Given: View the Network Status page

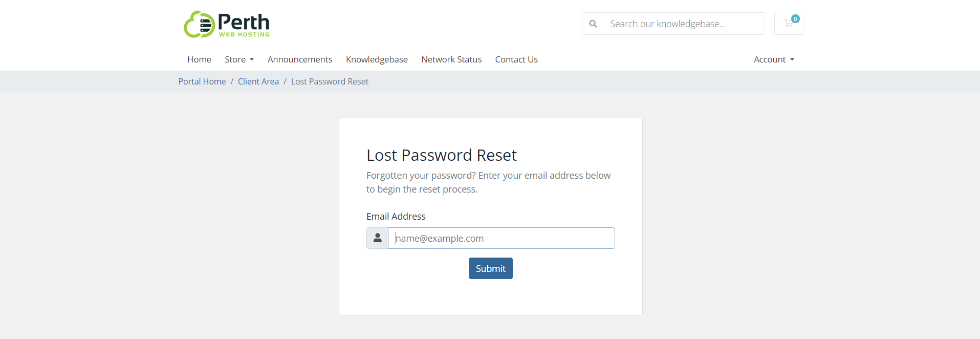Looking at the screenshot, I should pyautogui.click(x=451, y=59).
